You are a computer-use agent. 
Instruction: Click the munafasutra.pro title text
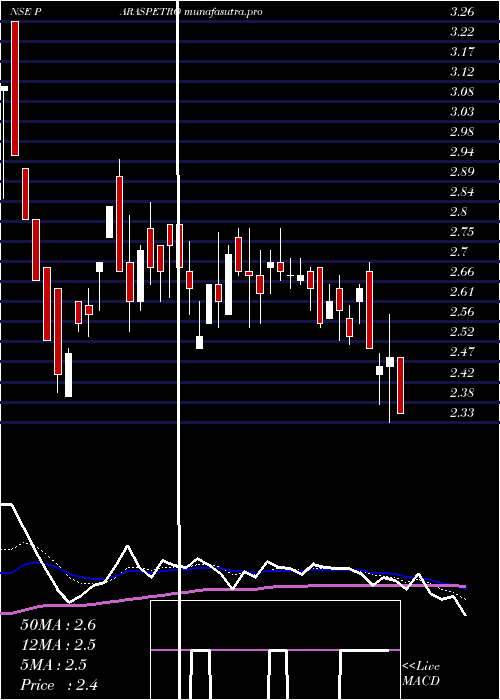[x=223, y=12]
